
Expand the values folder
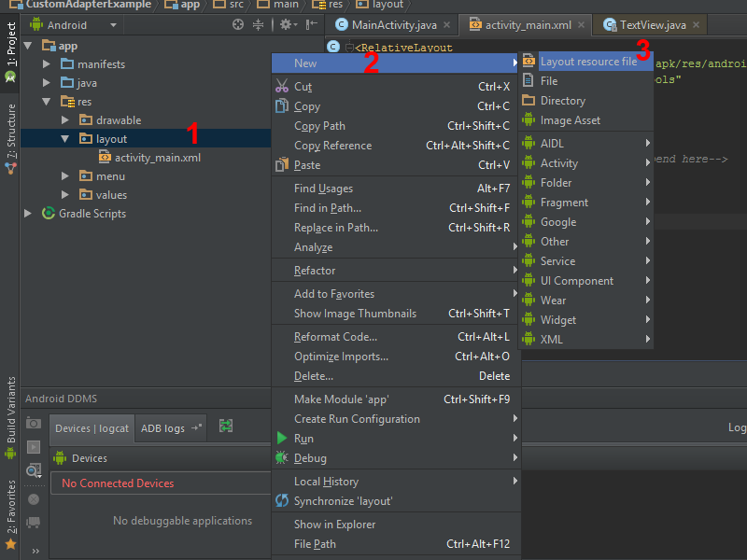[65, 195]
